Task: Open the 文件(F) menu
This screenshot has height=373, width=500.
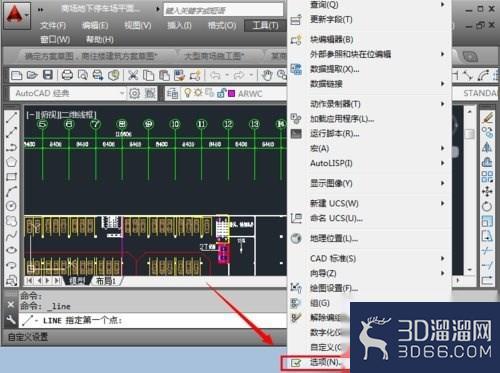Action: [x=53, y=25]
